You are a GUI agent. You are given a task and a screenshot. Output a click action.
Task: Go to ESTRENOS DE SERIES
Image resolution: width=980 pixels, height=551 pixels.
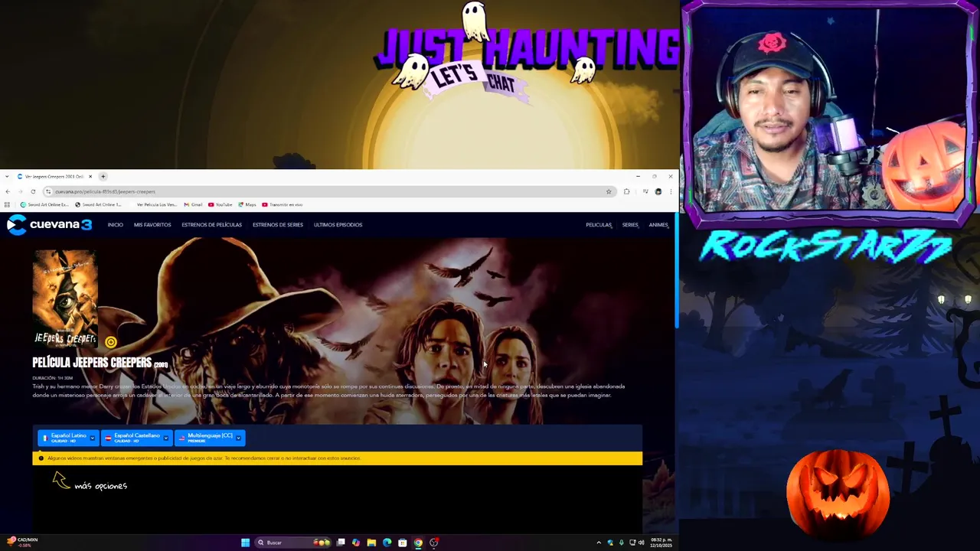[x=278, y=225]
